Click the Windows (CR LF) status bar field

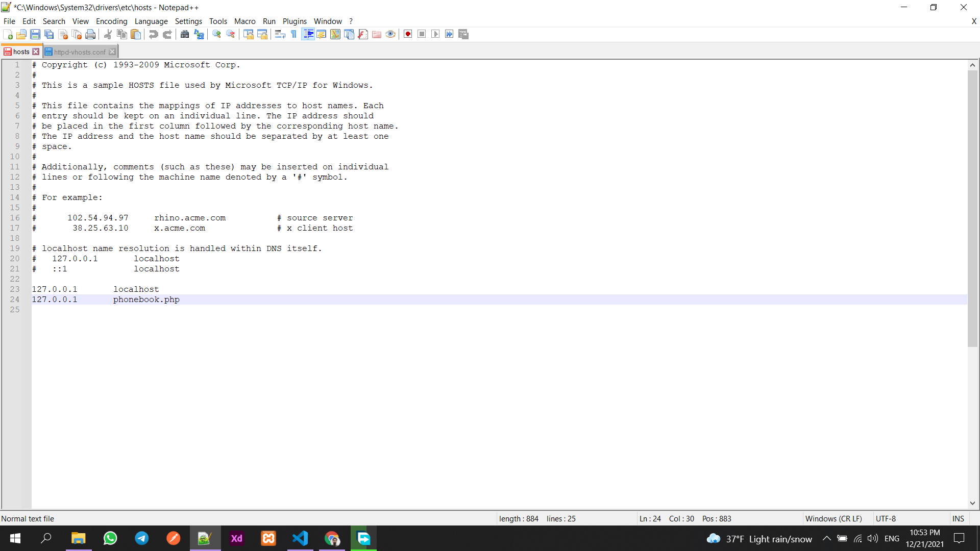[834, 519]
